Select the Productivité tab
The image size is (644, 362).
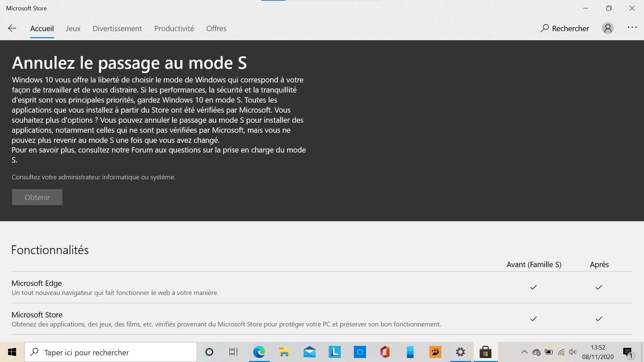pyautogui.click(x=174, y=28)
